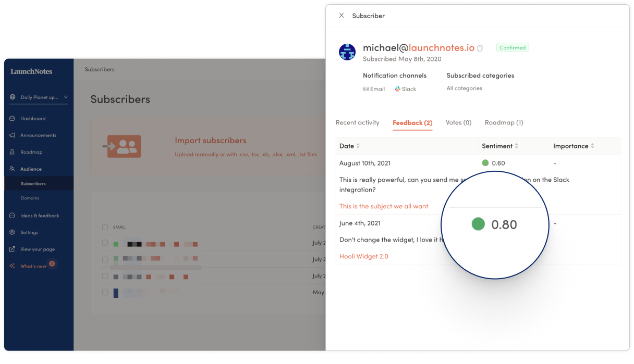This screenshot has width=634, height=364.
Task: Click the Settings gear icon
Action: (x=13, y=232)
